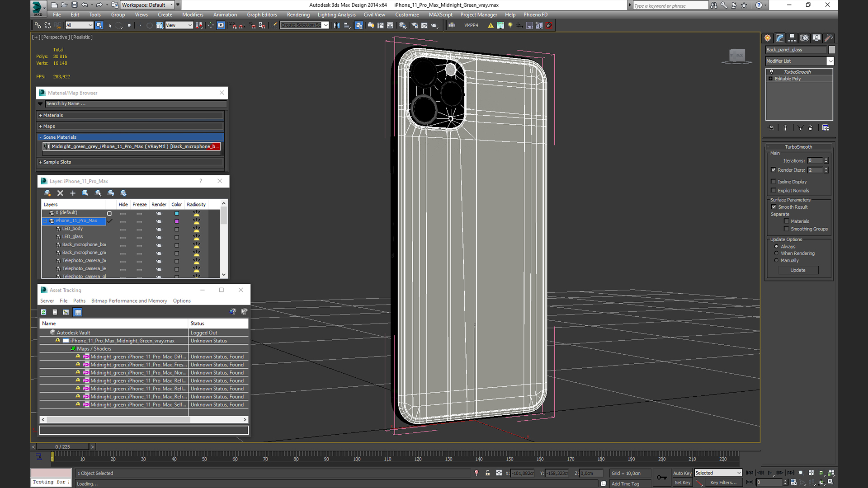The width and height of the screenshot is (868, 488).
Task: Click the Pin Stack icon
Action: 771,128
